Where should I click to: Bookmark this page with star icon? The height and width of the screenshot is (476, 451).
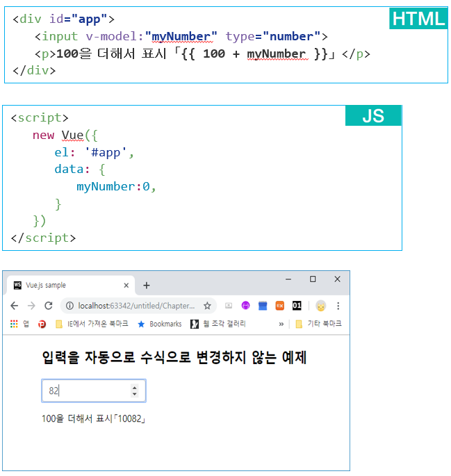[x=207, y=306]
